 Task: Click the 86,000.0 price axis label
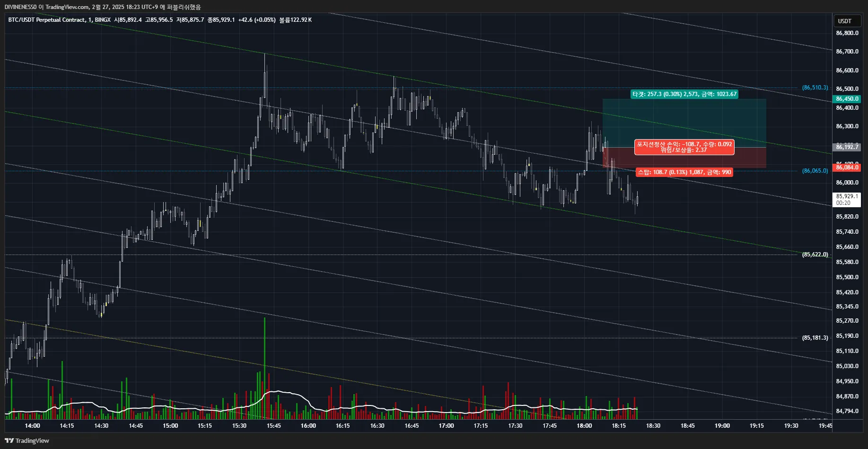(847, 183)
